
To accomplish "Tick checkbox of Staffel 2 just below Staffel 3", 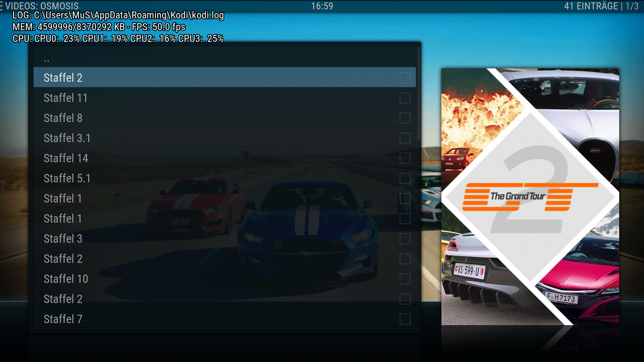I will [x=405, y=259].
